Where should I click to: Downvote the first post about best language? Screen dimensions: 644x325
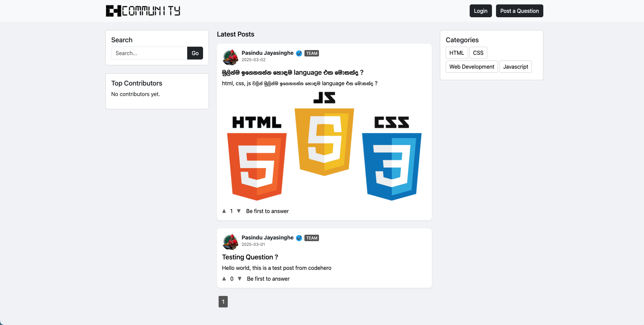click(x=239, y=211)
